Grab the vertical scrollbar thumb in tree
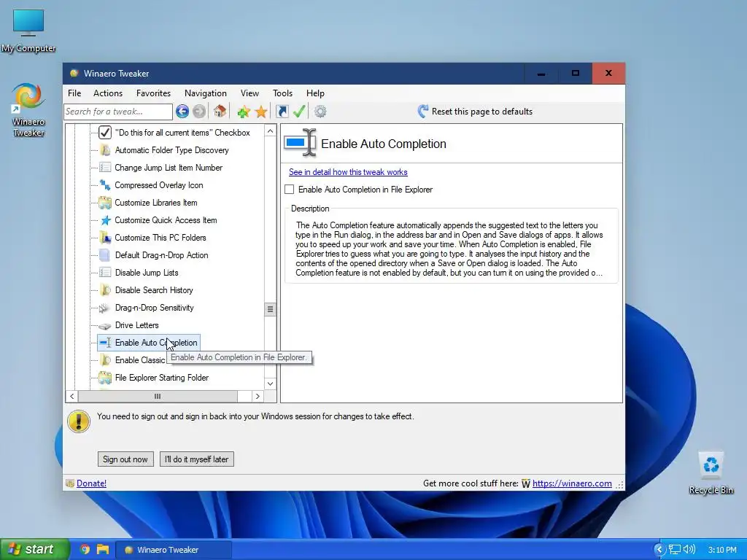The width and height of the screenshot is (747, 560). tap(270, 309)
